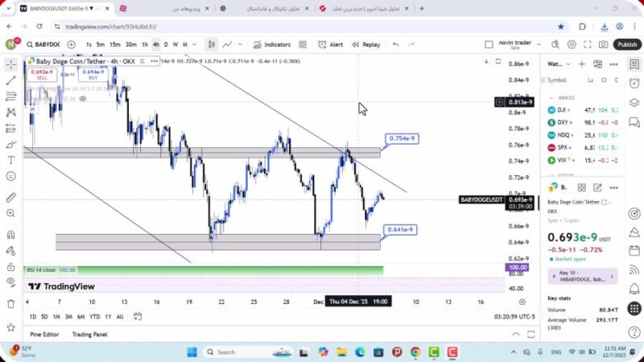
Task: Click the Publish button
Action: coord(627,45)
